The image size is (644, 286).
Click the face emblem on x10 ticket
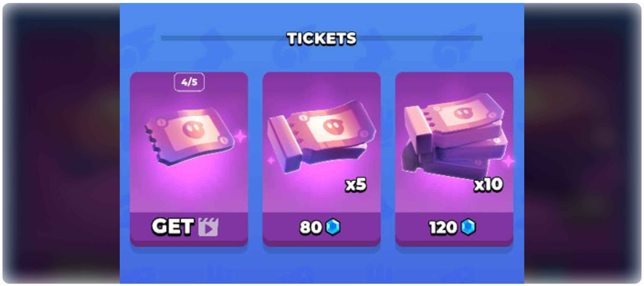[x=463, y=113]
